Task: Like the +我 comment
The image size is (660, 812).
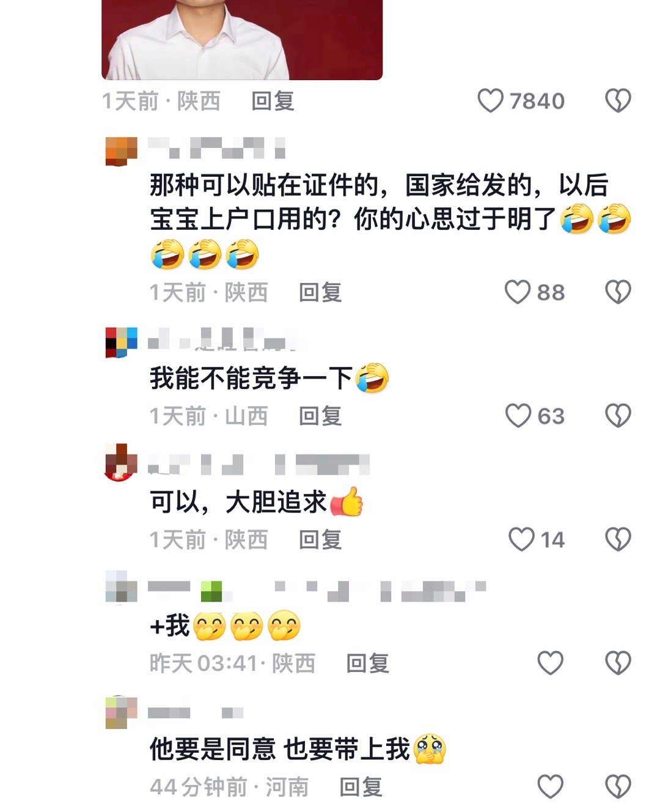Action: click(x=550, y=663)
